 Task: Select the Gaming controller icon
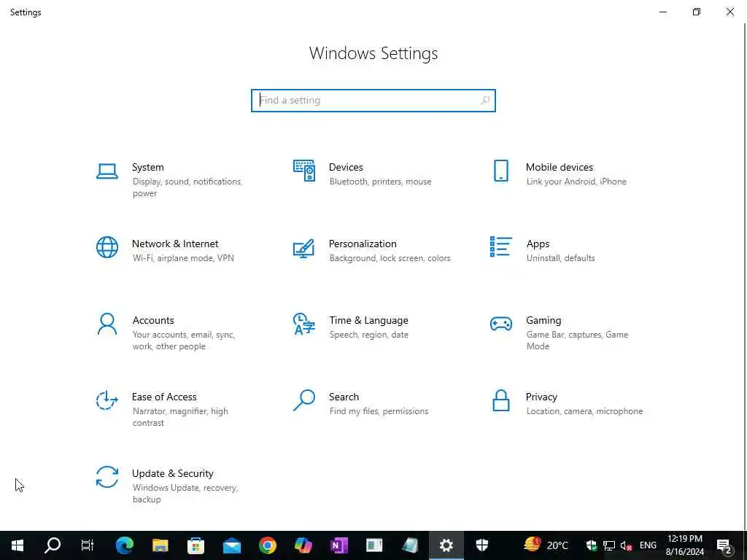(x=500, y=324)
